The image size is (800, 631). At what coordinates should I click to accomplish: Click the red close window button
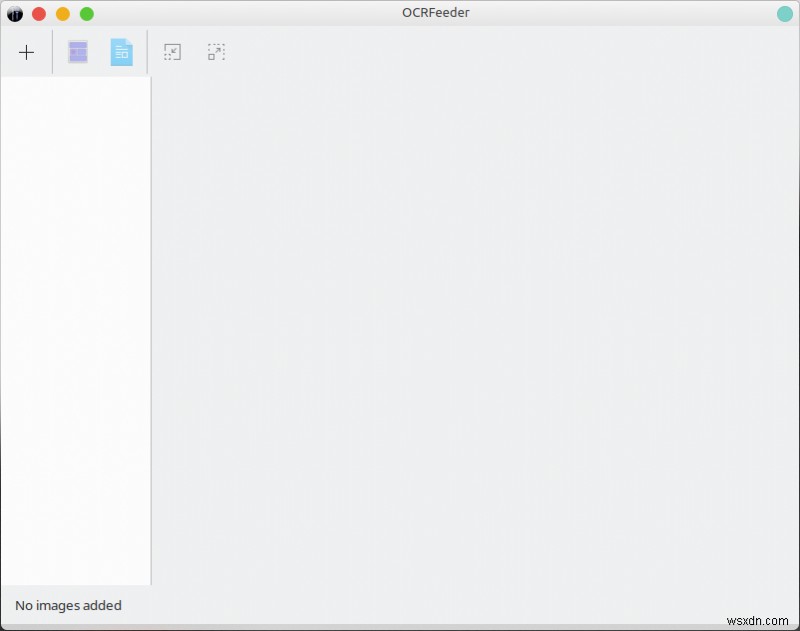(x=38, y=13)
